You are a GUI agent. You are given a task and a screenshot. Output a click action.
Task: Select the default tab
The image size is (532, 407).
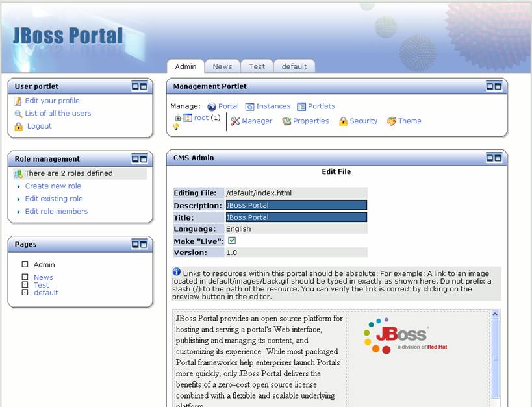tap(294, 66)
